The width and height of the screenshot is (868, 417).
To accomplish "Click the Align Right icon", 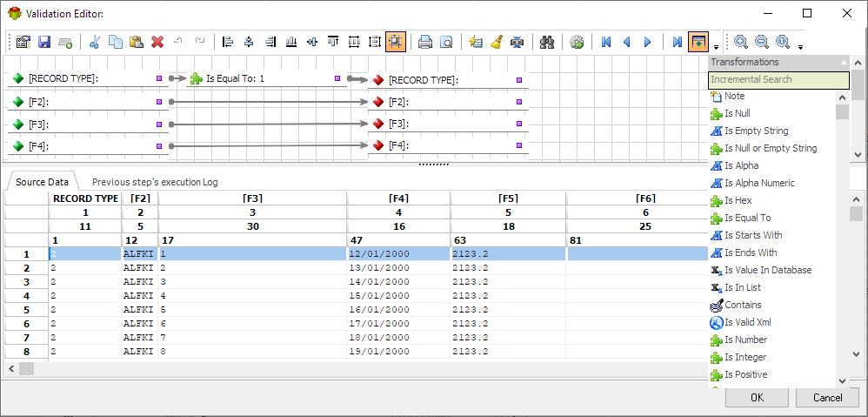I will (x=270, y=42).
